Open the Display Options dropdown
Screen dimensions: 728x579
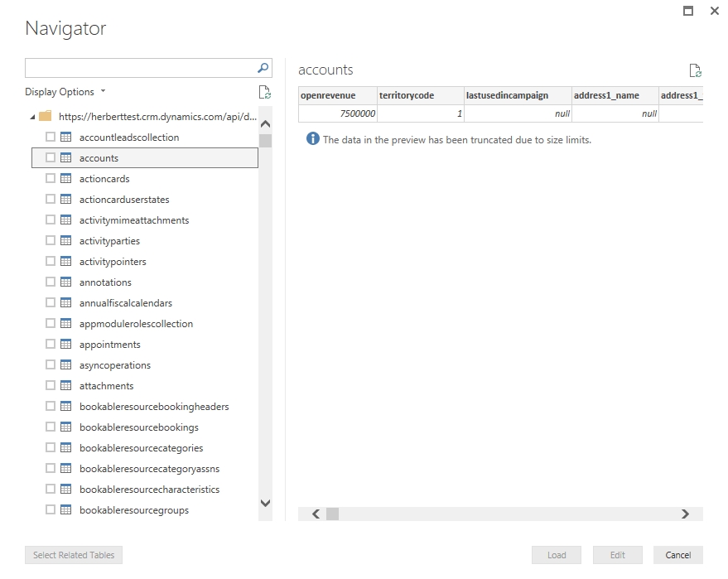65,92
